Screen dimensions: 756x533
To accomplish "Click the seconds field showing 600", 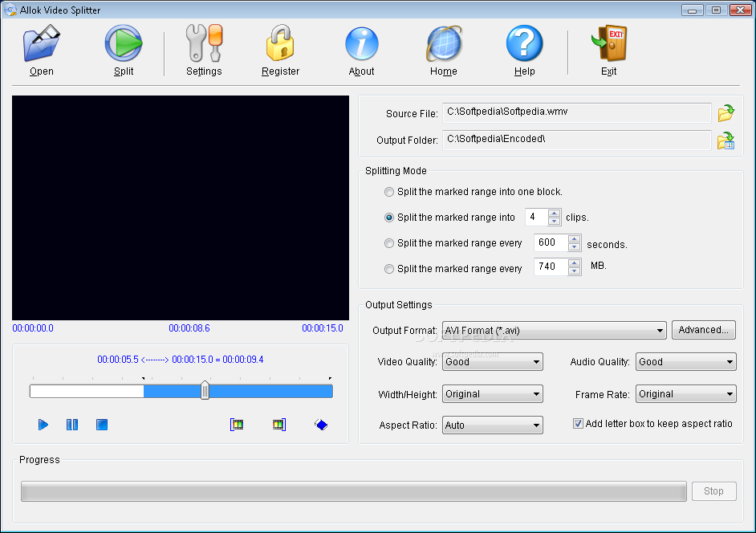I will [x=551, y=242].
